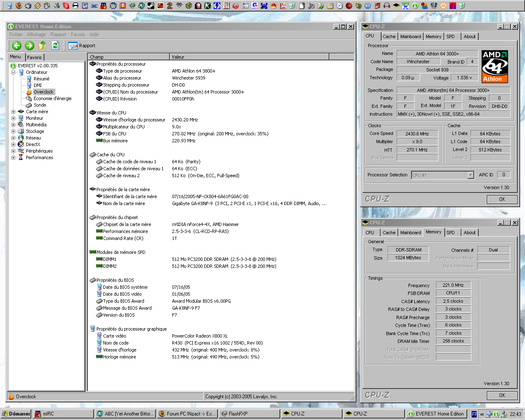Screen dimensions: 525x420
Task: Click the EVEREST v2.00.335 root icon
Action: tap(13, 66)
